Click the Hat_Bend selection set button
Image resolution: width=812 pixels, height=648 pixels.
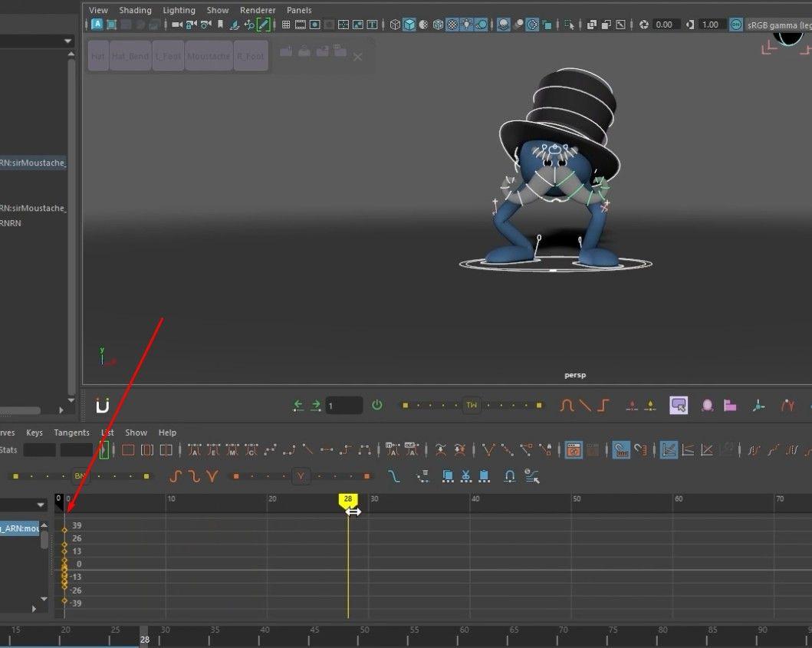point(130,56)
